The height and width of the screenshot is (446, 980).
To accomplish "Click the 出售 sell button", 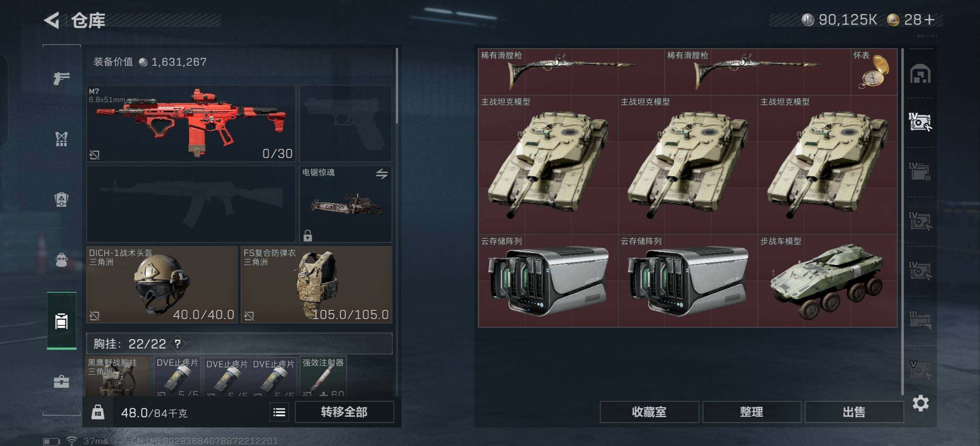I will 854,412.
